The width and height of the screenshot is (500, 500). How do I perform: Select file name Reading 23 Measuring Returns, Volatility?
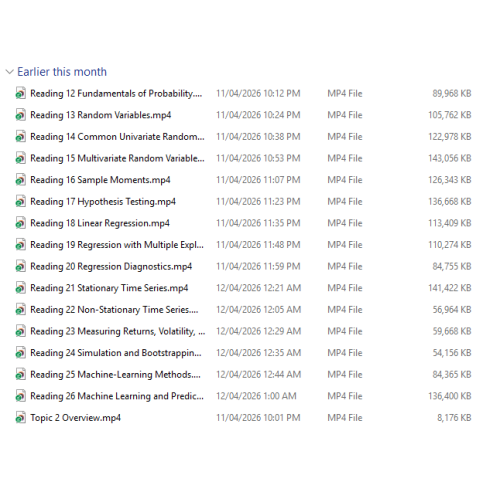pos(118,331)
